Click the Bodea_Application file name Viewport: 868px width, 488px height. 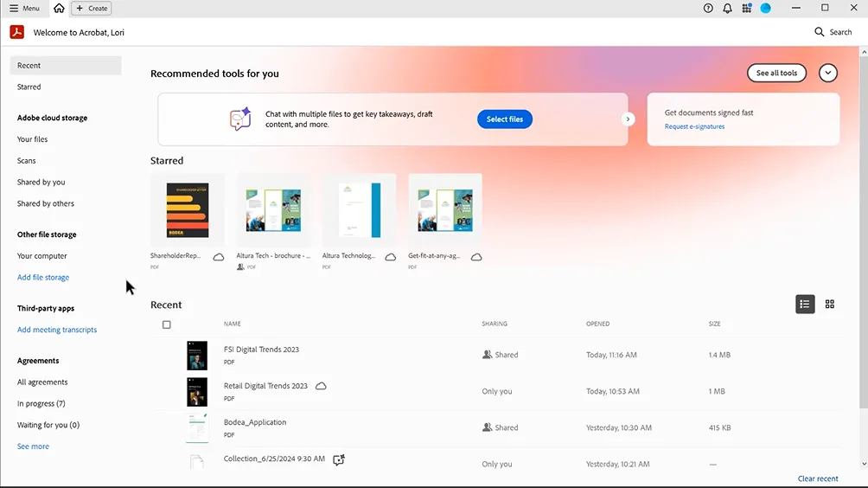(255, 422)
